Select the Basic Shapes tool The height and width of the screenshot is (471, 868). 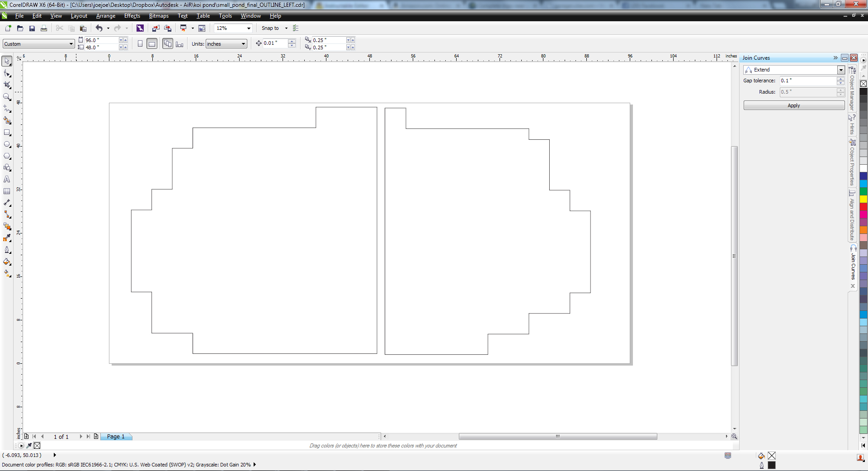pos(7,168)
